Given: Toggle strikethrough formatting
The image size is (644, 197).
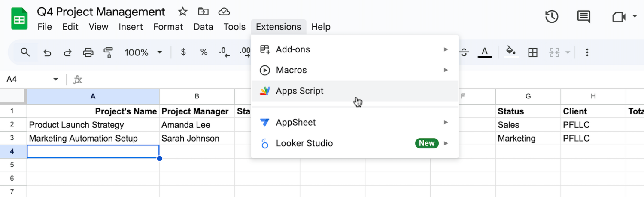Looking at the screenshot, I should click(x=464, y=53).
